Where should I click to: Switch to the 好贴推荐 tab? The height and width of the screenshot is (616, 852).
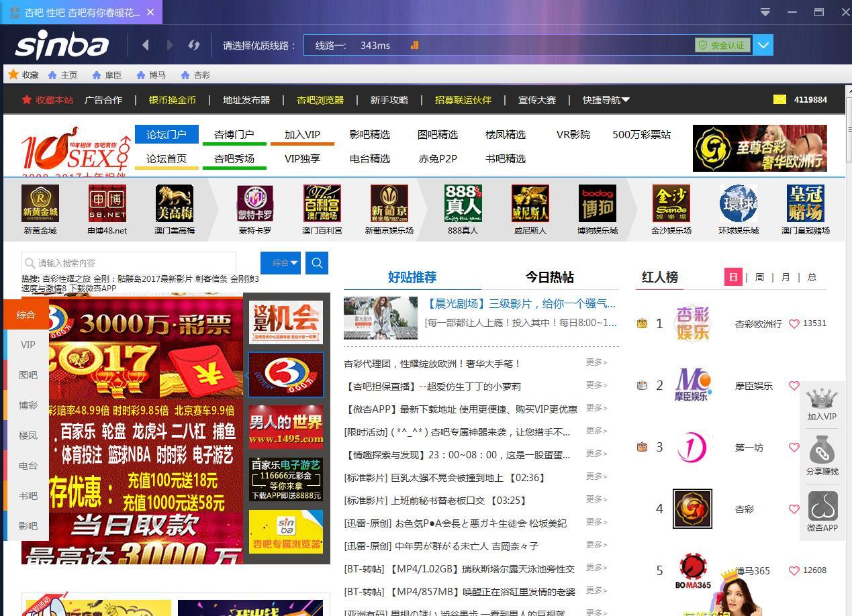pyautogui.click(x=412, y=277)
